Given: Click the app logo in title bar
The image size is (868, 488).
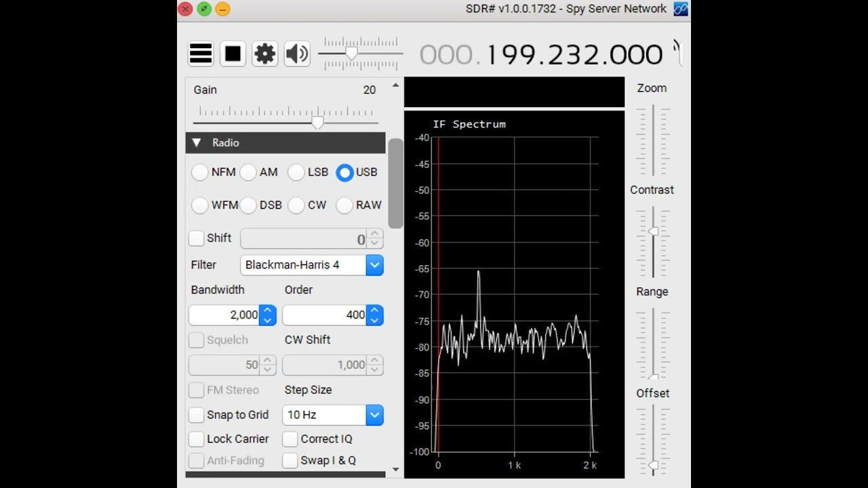Looking at the screenshot, I should click(x=681, y=9).
